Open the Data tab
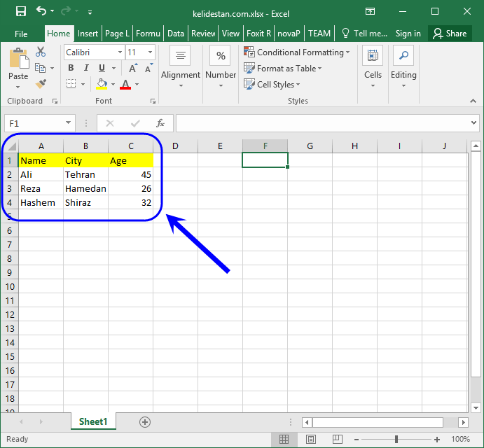This screenshot has width=484, height=448. (176, 34)
